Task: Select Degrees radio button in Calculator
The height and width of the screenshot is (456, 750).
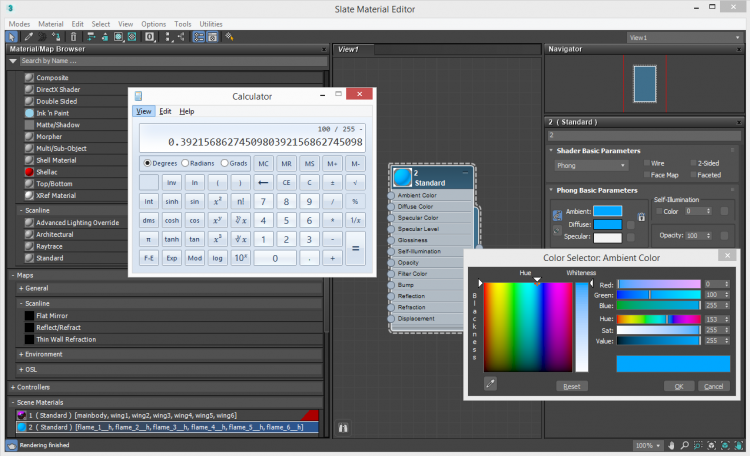Action: click(x=147, y=163)
